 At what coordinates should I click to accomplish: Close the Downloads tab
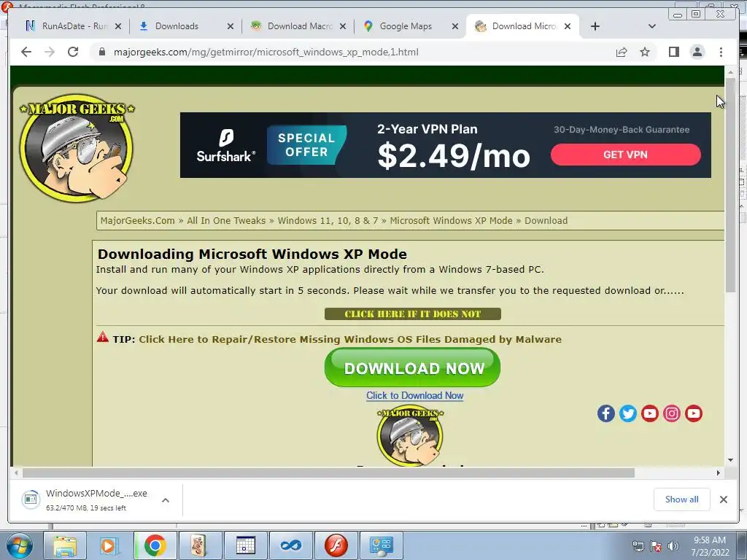pos(231,26)
